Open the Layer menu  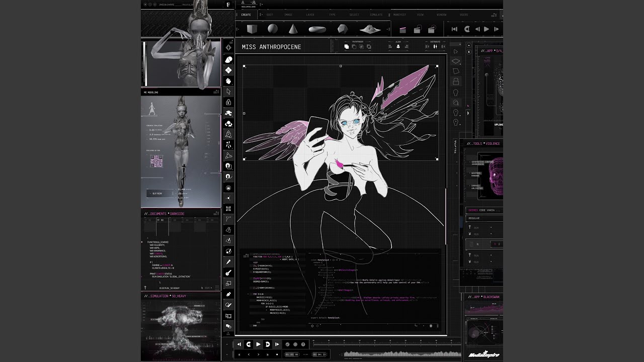(x=310, y=15)
